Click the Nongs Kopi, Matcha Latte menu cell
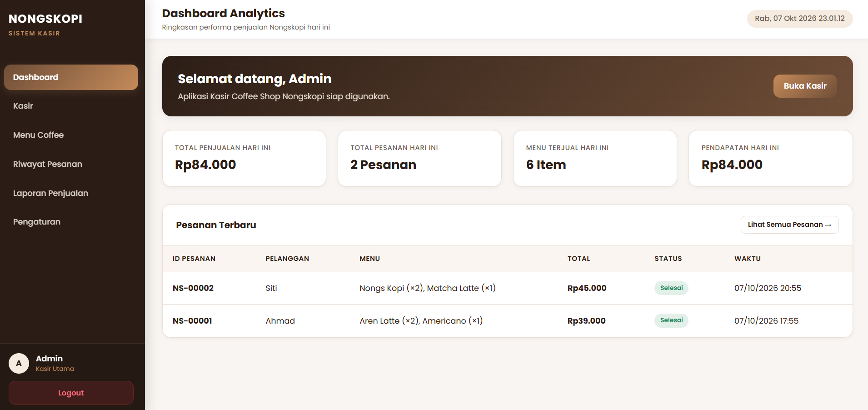The width and height of the screenshot is (868, 410). [x=428, y=288]
